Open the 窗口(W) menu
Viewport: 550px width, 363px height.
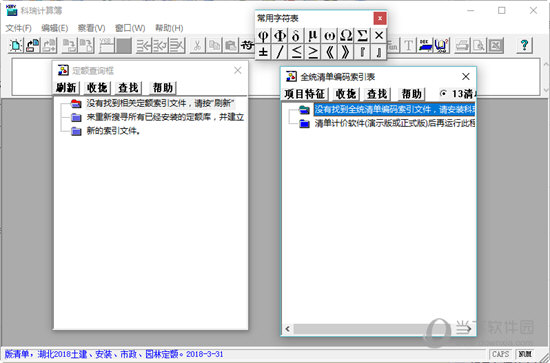coord(130,28)
